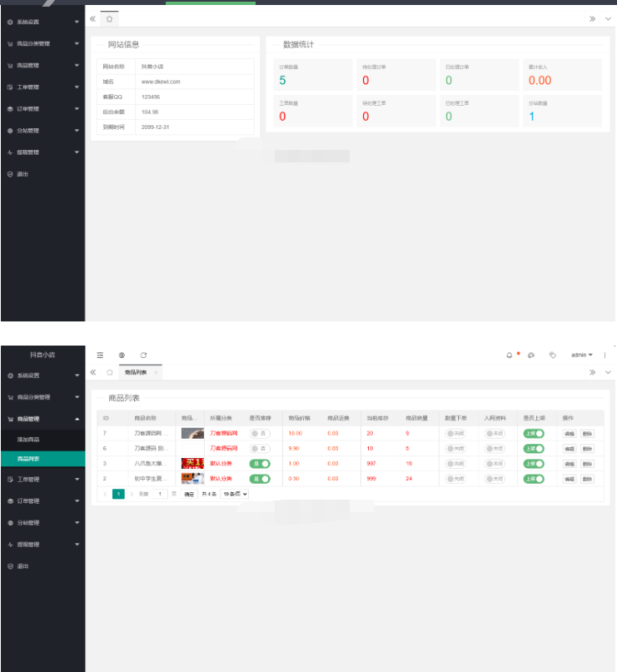Switch to the 商品列表 tab

[135, 372]
